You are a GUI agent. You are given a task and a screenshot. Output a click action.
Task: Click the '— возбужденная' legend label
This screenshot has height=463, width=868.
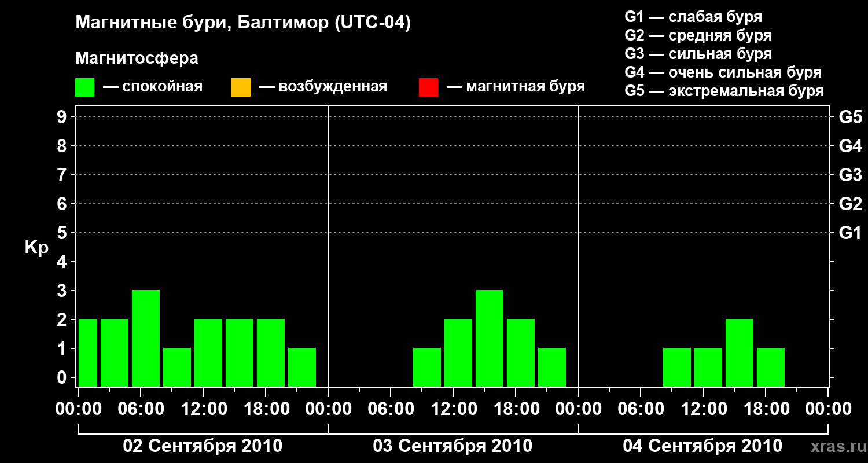323,87
